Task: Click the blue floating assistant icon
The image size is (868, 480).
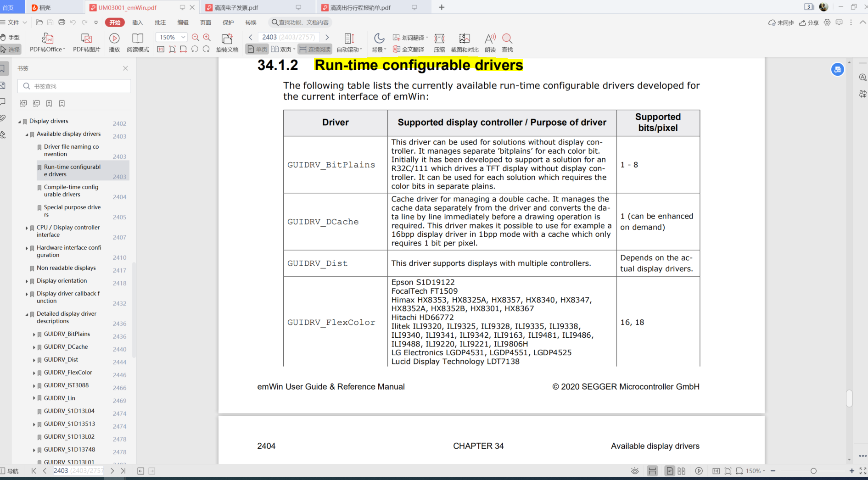Action: (838, 69)
